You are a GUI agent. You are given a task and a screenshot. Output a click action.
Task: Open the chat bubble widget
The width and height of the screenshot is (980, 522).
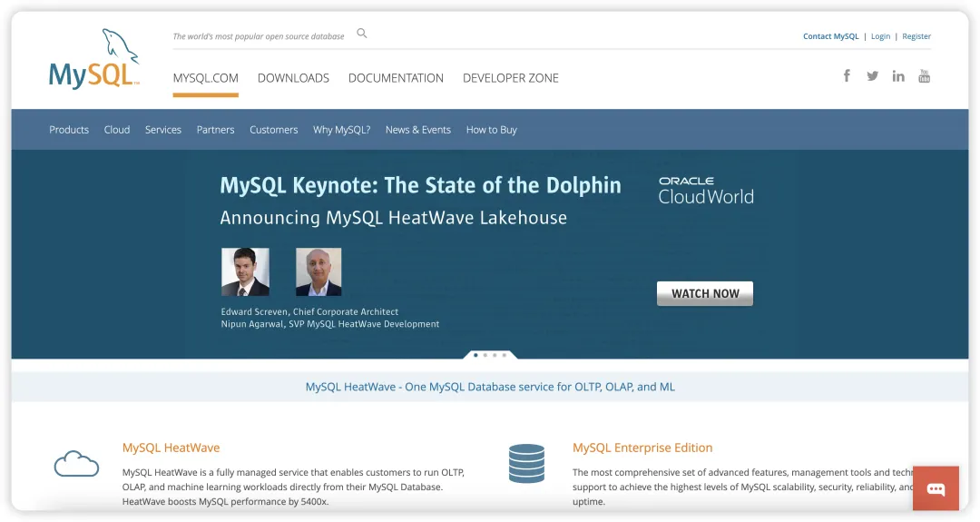pos(936,488)
